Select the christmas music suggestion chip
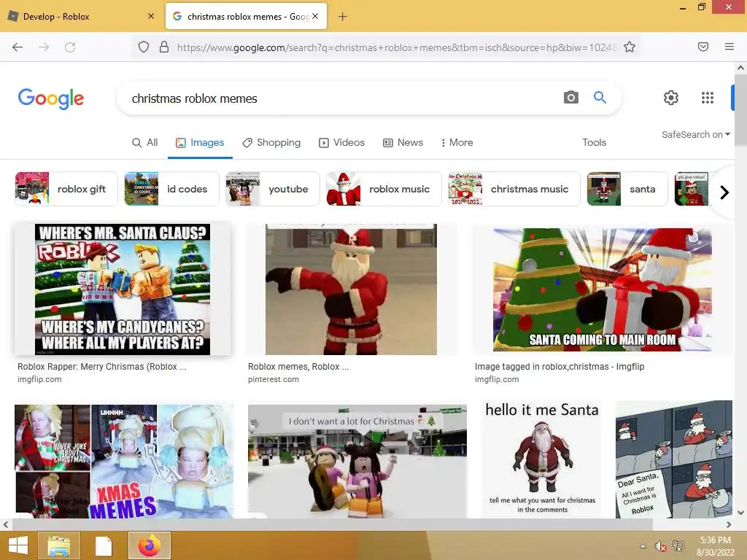This screenshot has width=747, height=560. (x=514, y=189)
